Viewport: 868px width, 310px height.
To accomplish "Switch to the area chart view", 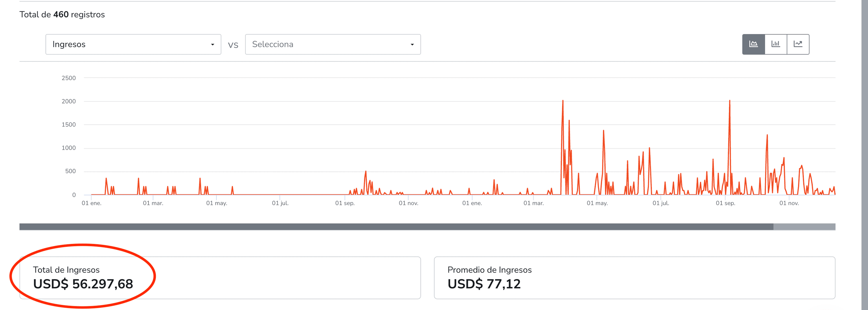I will tap(753, 44).
